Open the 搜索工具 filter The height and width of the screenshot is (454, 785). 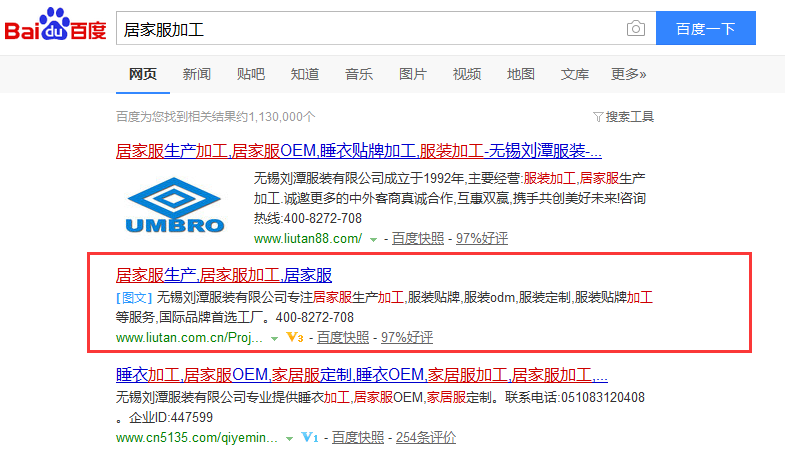624,117
